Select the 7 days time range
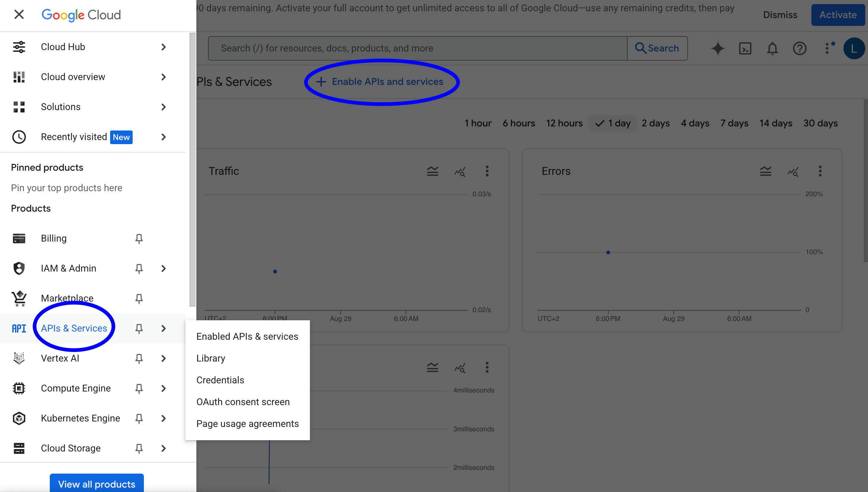The height and width of the screenshot is (492, 868). [x=734, y=123]
